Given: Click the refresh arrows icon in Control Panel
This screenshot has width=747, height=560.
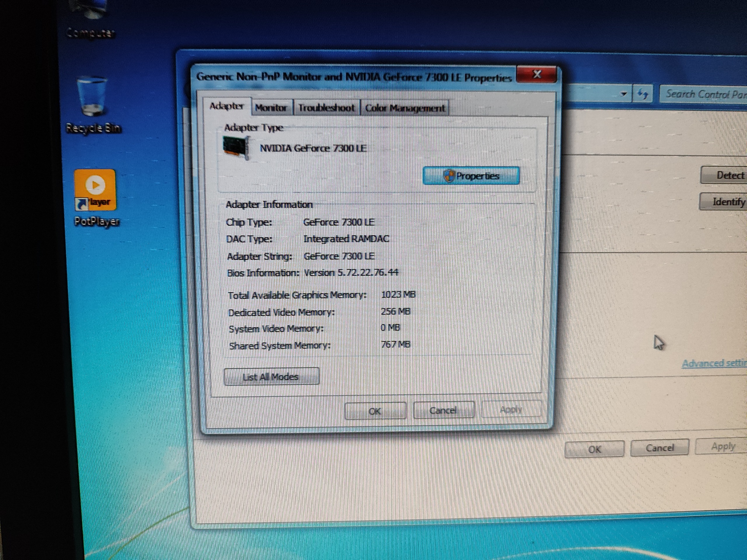Looking at the screenshot, I should 643,94.
